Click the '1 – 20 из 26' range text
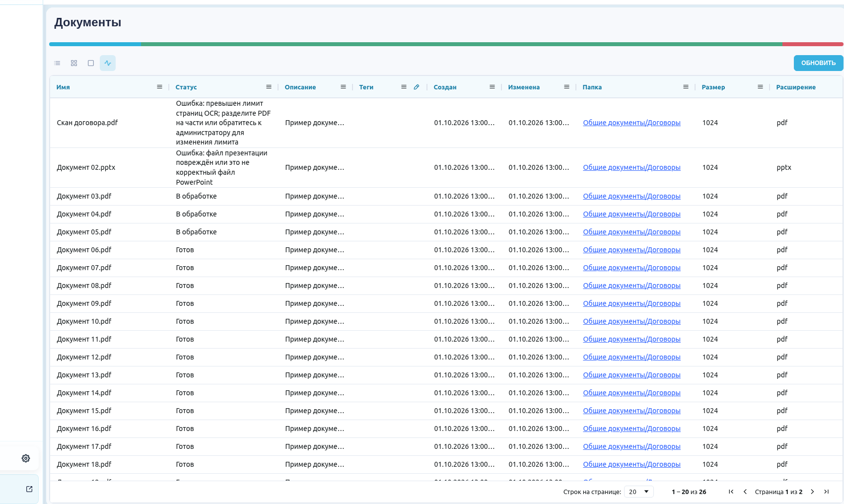Viewport: 844px width, 504px height. click(x=689, y=492)
